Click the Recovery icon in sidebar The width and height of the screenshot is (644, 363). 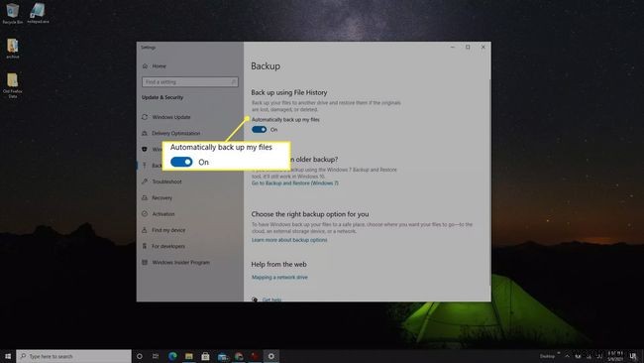(x=145, y=197)
